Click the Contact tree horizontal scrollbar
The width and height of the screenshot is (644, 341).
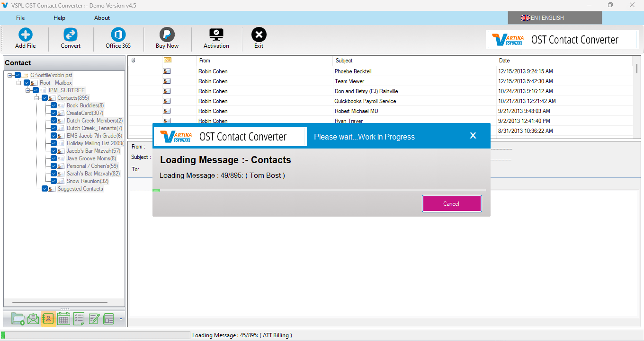click(60, 302)
